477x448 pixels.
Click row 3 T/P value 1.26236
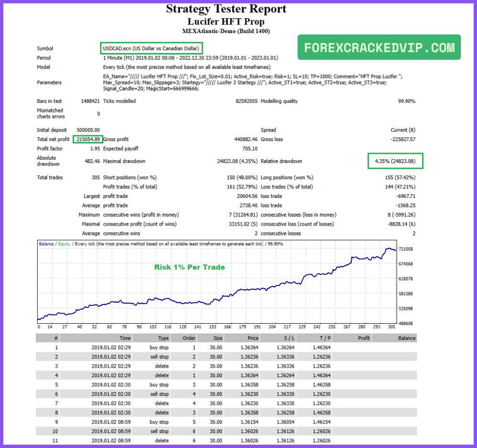[322, 366]
